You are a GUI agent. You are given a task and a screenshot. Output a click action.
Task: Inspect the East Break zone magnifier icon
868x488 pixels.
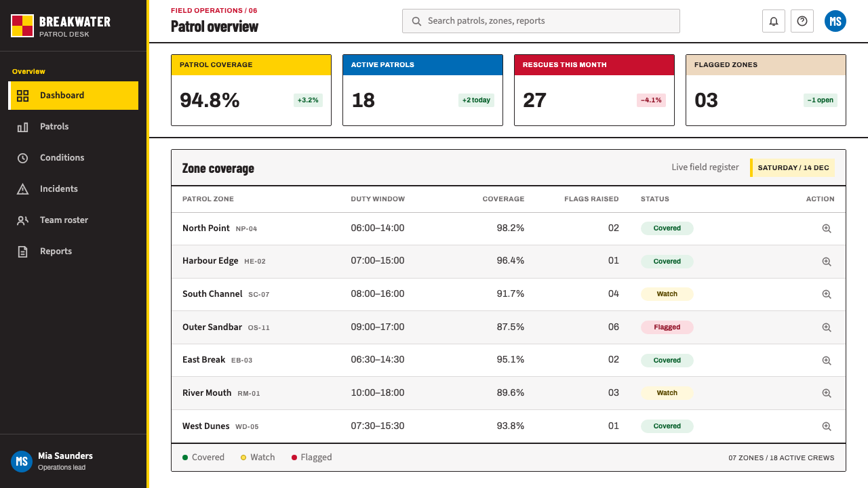tap(827, 361)
